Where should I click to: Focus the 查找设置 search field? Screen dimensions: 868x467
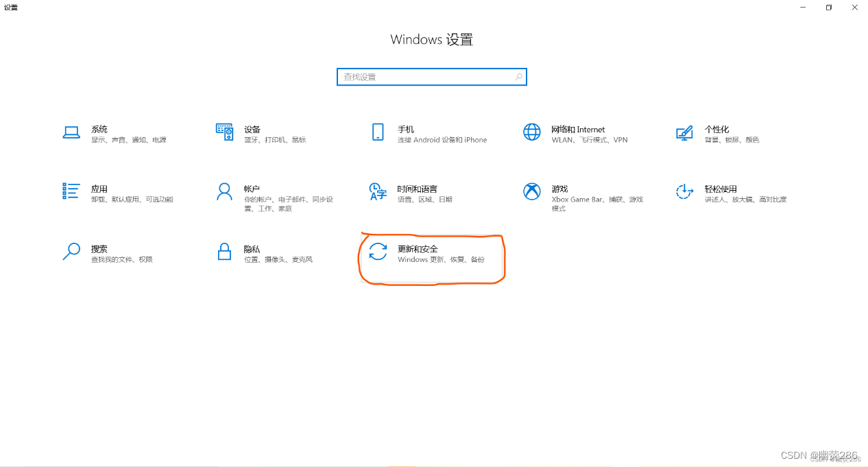pyautogui.click(x=432, y=77)
